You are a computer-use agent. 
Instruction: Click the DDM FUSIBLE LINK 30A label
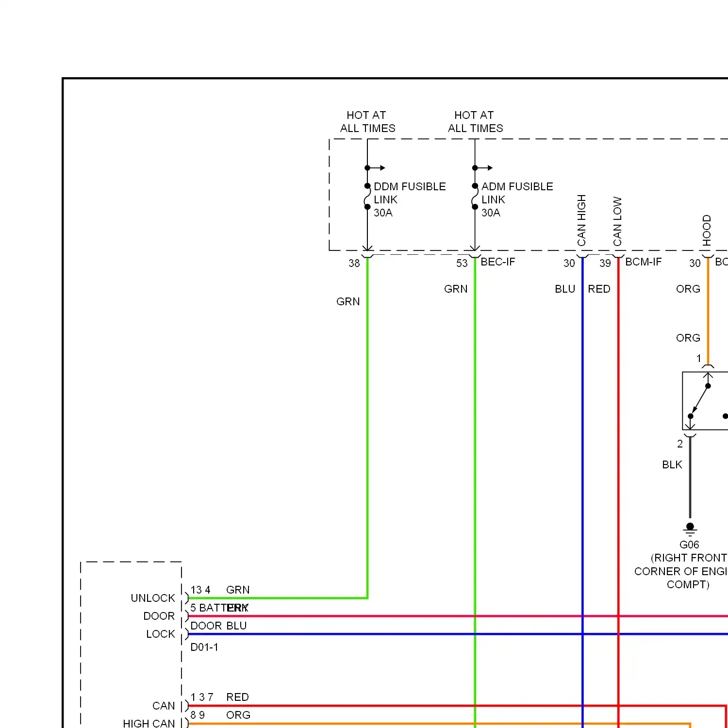[x=410, y=199]
